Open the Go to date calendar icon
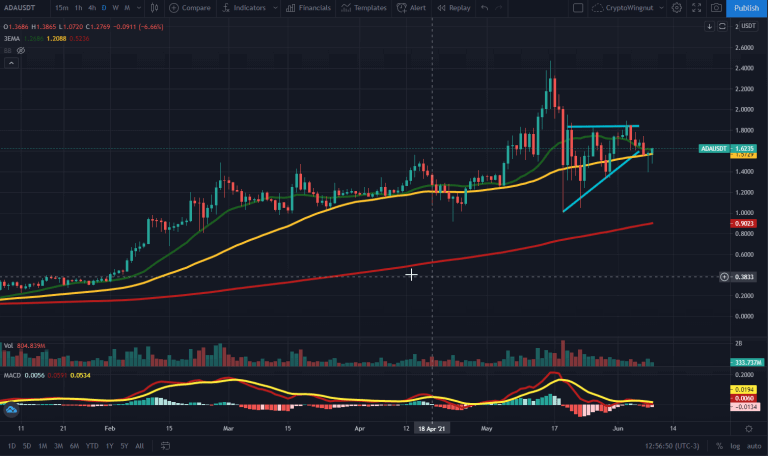768x456 pixels. pos(166,446)
